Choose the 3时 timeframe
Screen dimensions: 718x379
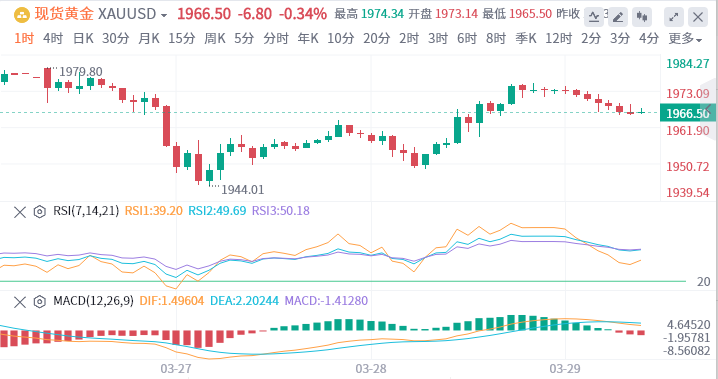coord(438,39)
